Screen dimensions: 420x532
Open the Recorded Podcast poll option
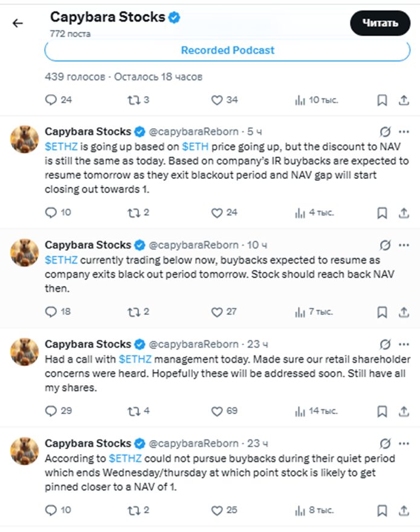click(x=227, y=51)
